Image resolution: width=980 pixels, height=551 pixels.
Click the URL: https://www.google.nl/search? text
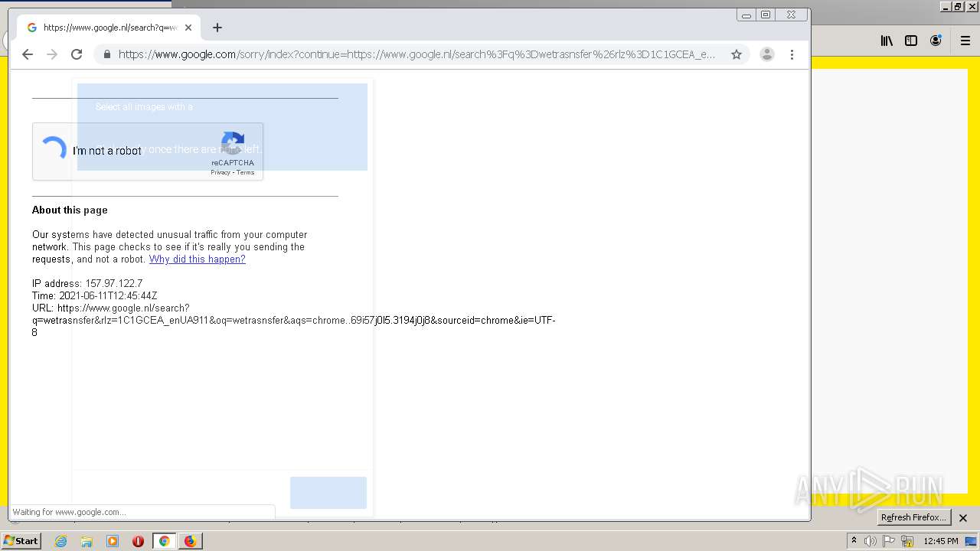coord(110,308)
